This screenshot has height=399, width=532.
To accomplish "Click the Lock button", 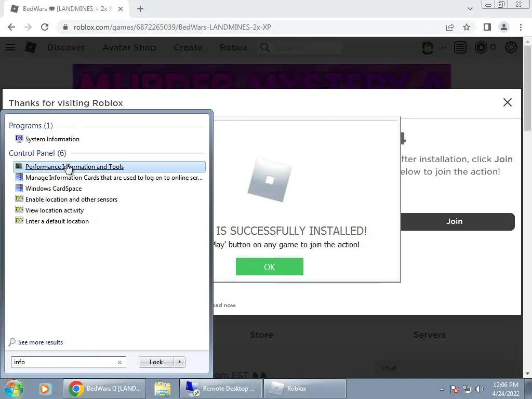I will click(x=156, y=362).
